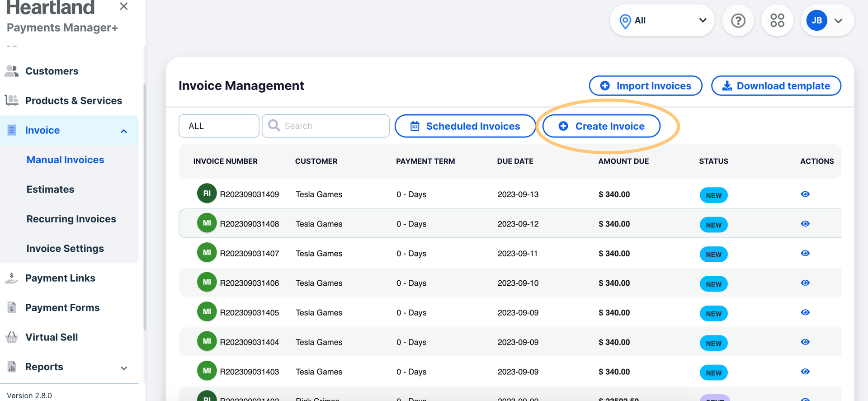868x401 pixels.
Task: View invoice R202309031407 via eye icon
Action: [805, 253]
